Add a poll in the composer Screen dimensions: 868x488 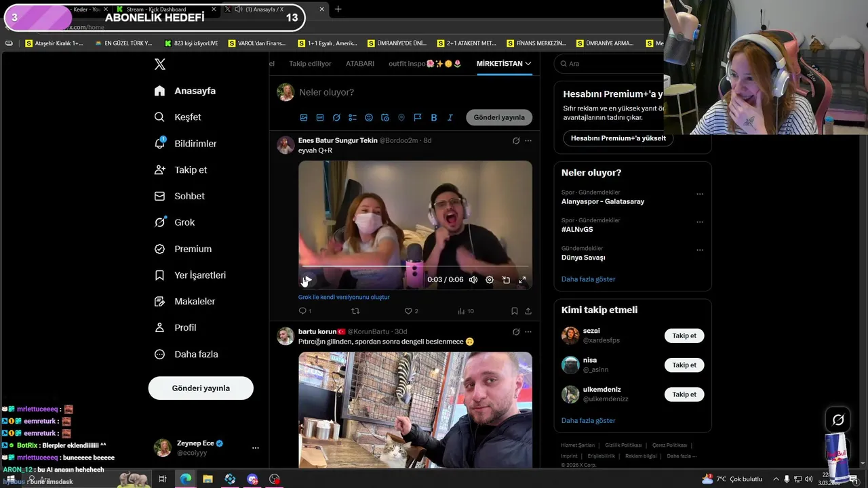tap(353, 117)
